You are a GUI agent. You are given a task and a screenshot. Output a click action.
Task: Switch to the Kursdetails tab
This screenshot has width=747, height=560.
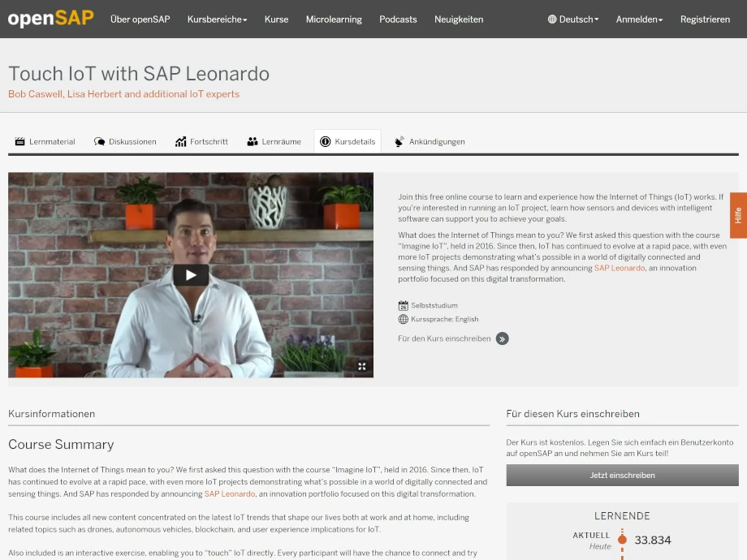click(x=348, y=141)
